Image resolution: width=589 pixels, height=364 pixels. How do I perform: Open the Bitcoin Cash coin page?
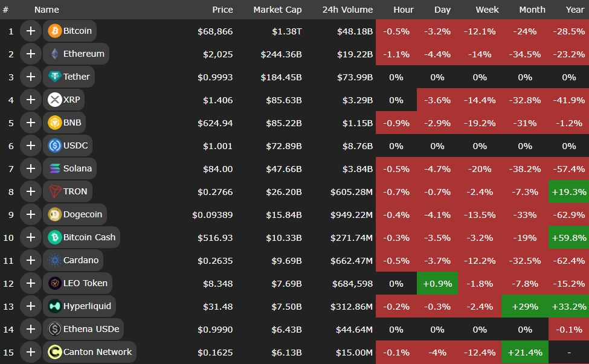point(89,237)
